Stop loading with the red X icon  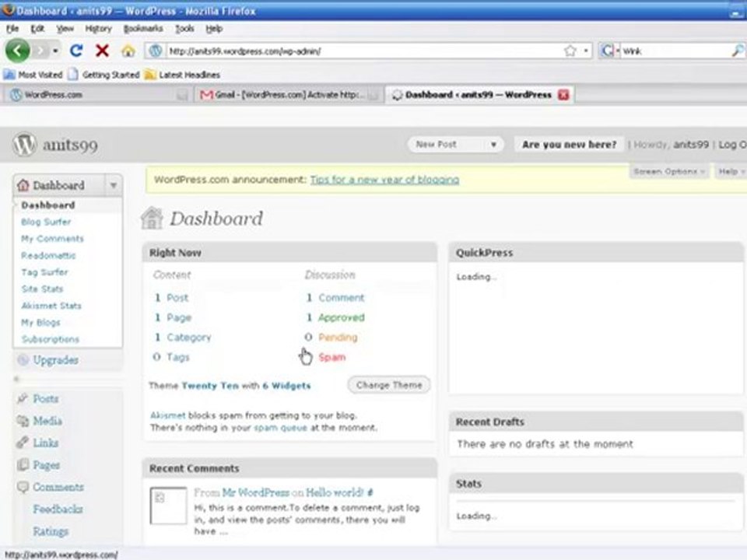click(x=102, y=50)
